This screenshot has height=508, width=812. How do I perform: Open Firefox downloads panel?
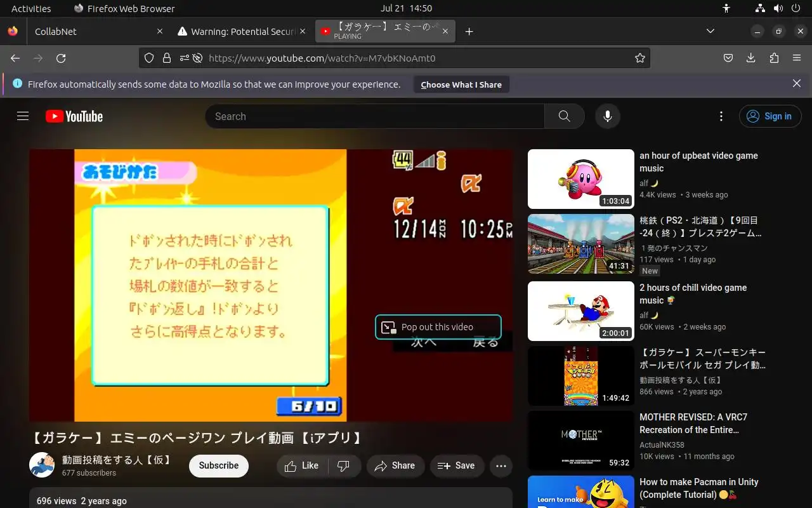pyautogui.click(x=751, y=58)
